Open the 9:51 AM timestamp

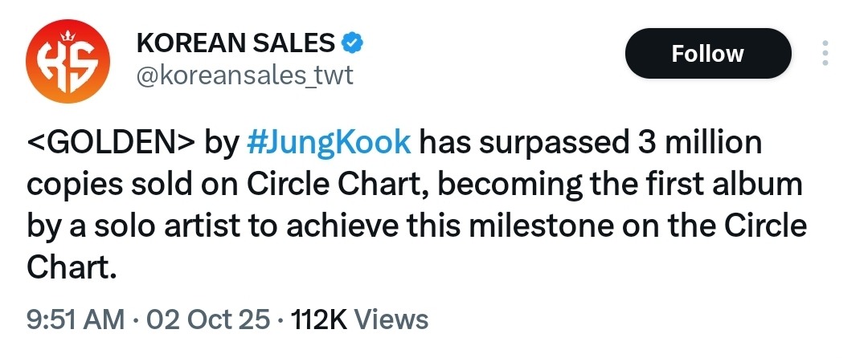pos(76,319)
